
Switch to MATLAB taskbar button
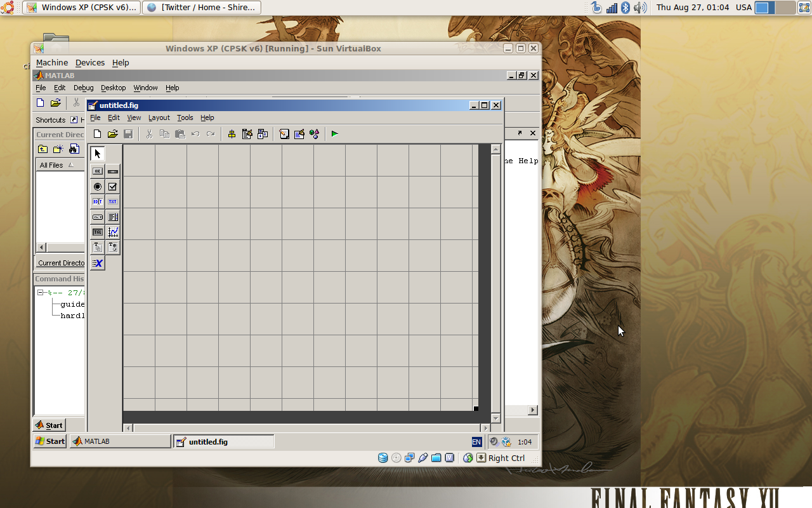point(120,441)
